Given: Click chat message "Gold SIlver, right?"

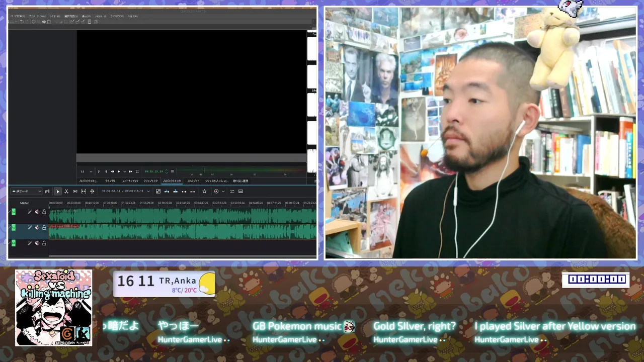Looking at the screenshot, I should (x=415, y=326).
